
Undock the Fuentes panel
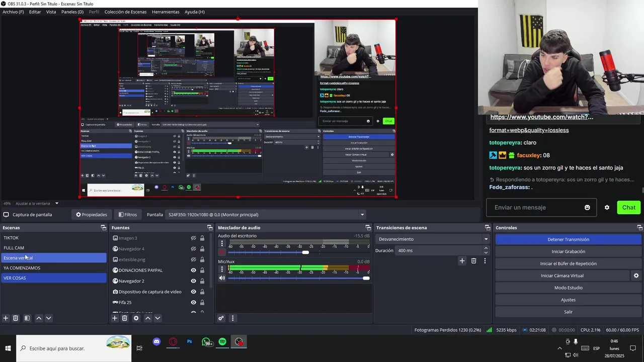(210, 228)
